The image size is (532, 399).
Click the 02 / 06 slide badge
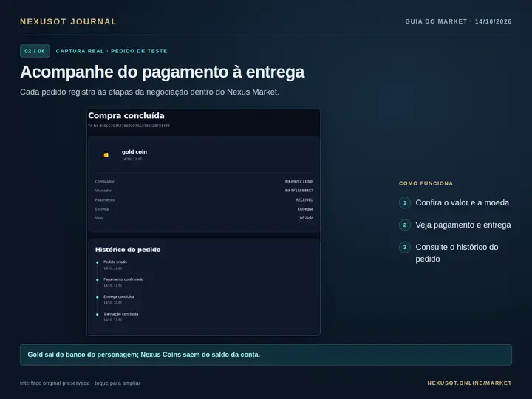(35, 51)
